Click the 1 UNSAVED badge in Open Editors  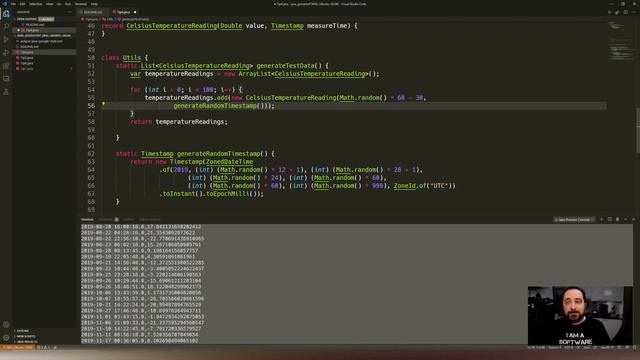pos(46,19)
